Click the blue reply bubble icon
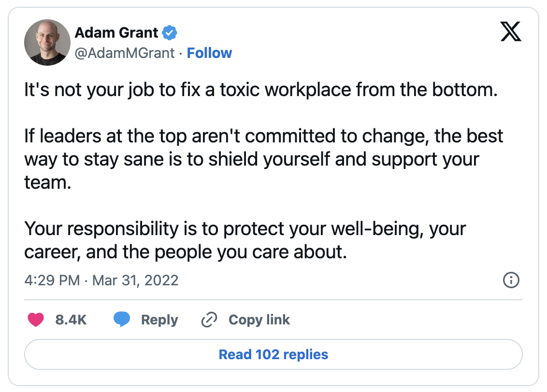Screen dimensions: 547x392 [122, 319]
